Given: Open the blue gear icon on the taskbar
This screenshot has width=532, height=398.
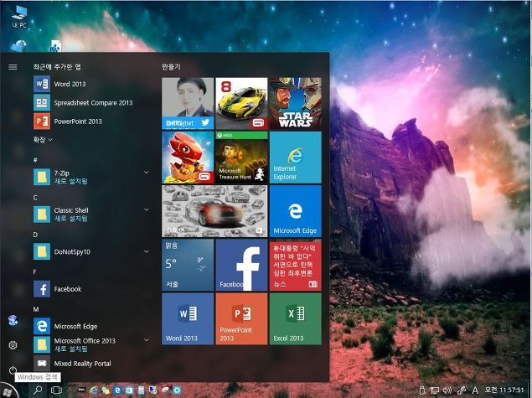Looking at the screenshot, I should pos(177,390).
